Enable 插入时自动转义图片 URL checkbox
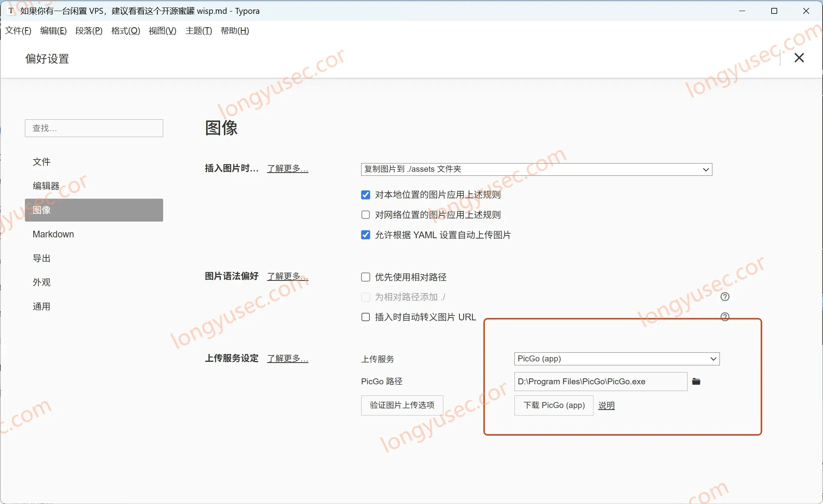The image size is (823, 504). pyautogui.click(x=365, y=317)
